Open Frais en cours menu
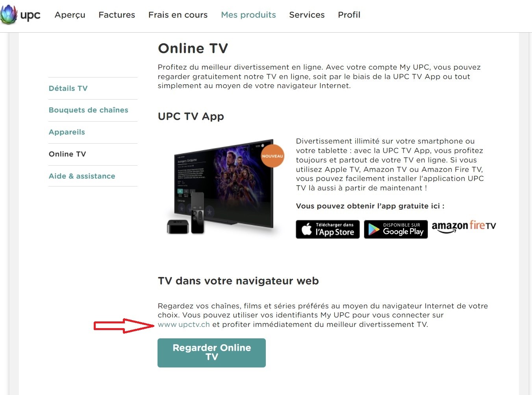Screen dimensions: 532x395 point(178,15)
